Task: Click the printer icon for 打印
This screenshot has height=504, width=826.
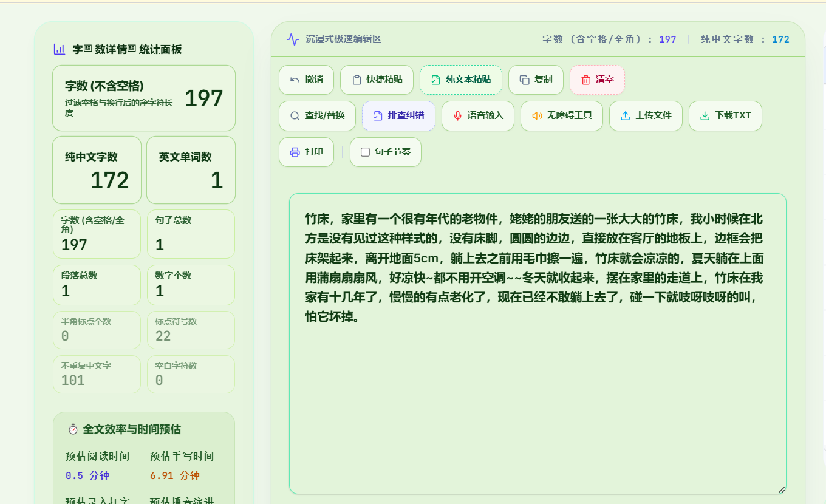Action: [295, 152]
